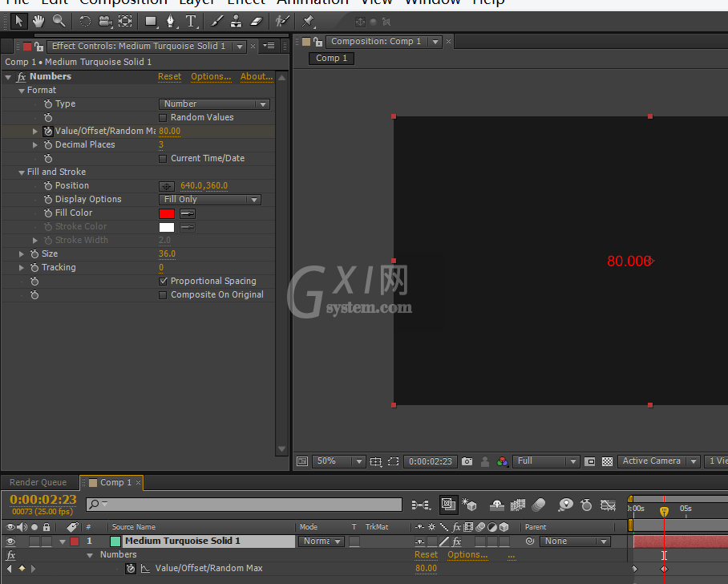Select the Hand tool
This screenshot has height=584, width=728.
point(38,22)
